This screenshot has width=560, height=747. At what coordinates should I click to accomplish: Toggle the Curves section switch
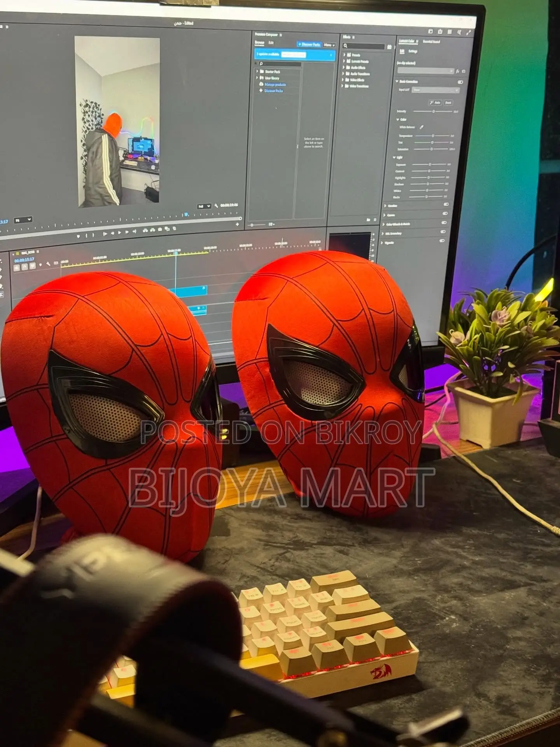point(445,214)
